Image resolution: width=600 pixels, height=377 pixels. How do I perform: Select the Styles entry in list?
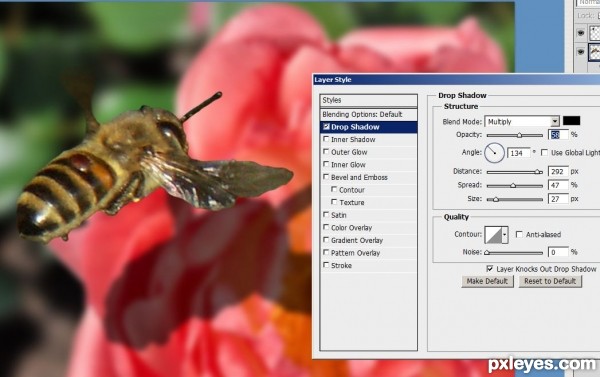[x=368, y=100]
